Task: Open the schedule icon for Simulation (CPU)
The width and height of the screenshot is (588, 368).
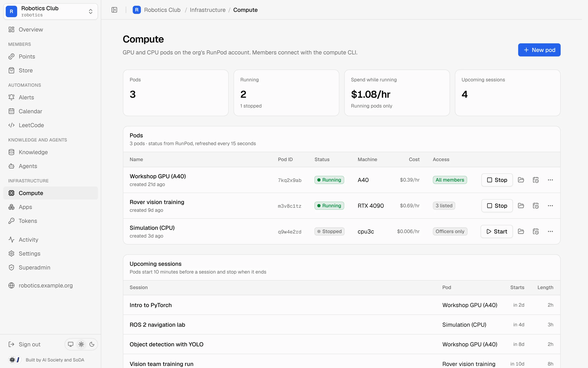Action: (536, 231)
